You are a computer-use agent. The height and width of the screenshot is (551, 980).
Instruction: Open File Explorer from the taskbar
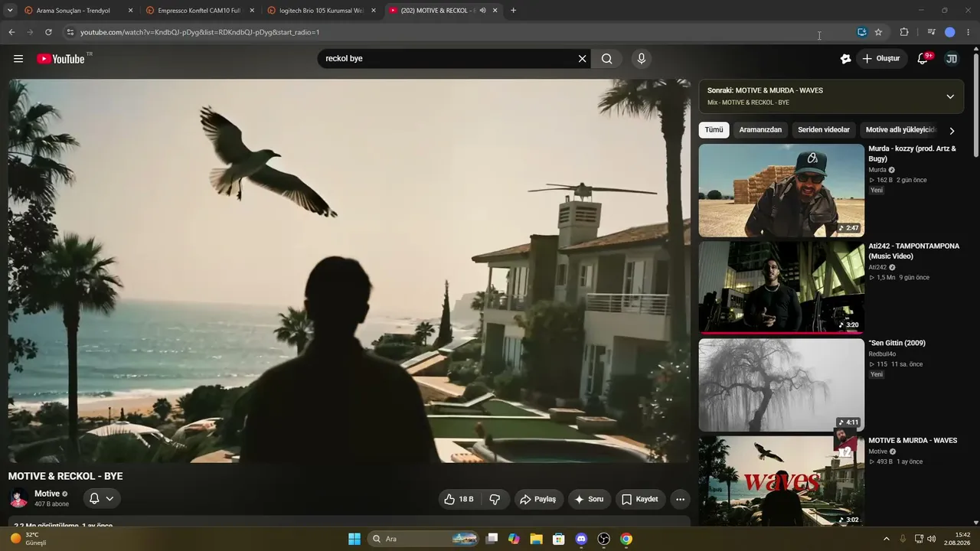click(x=536, y=539)
